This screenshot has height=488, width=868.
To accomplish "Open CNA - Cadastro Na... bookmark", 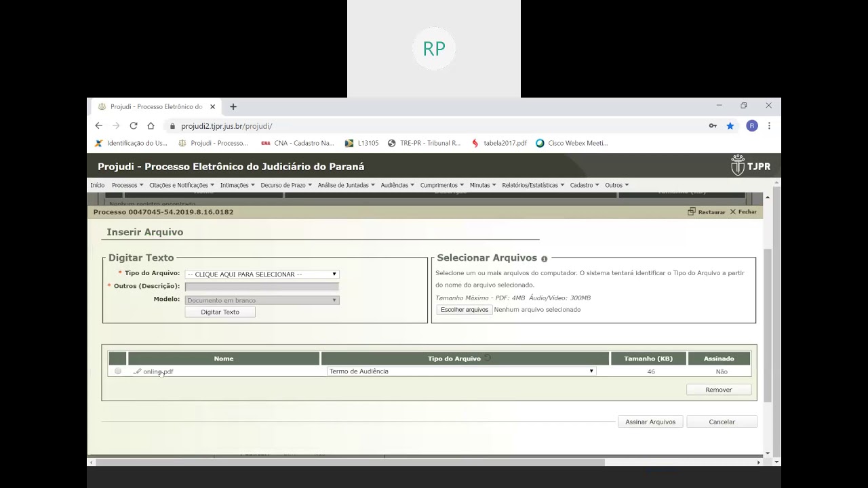I will 298,143.
